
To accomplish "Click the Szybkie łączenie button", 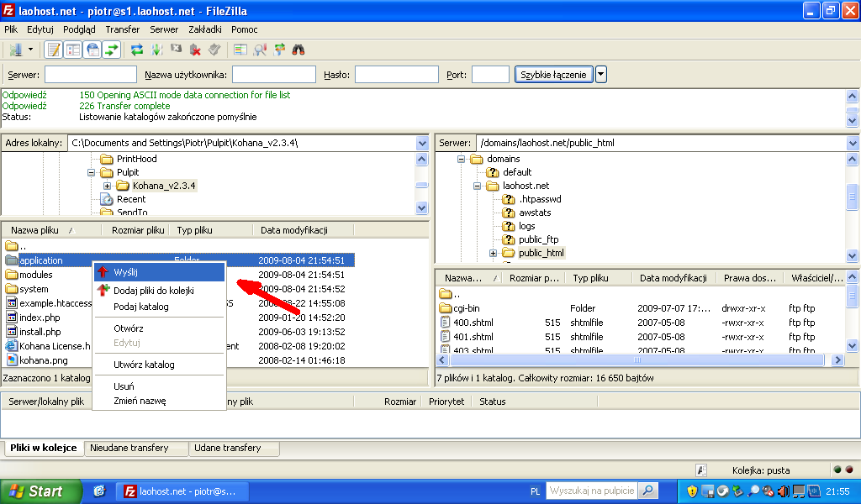I will tap(553, 75).
